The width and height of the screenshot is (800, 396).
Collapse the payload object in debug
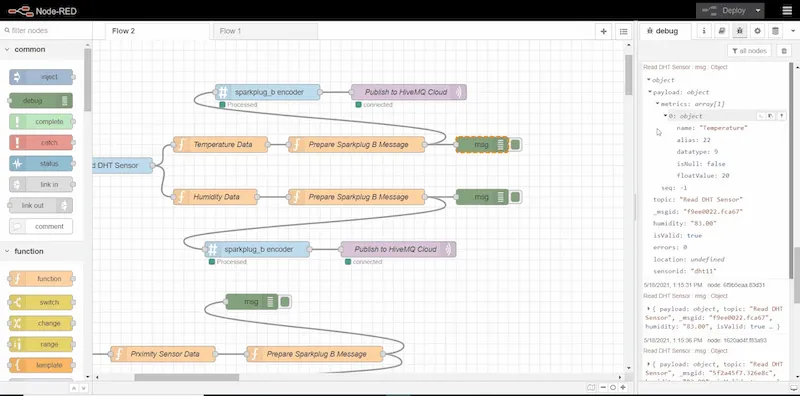point(650,92)
